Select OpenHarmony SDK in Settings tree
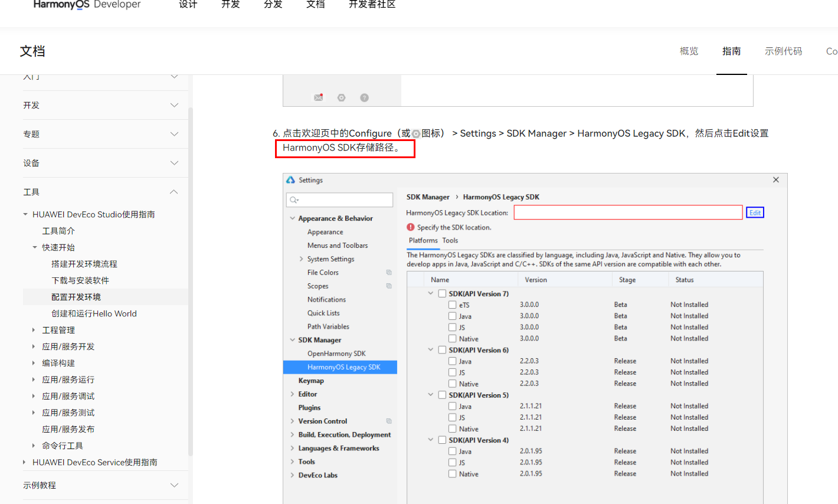 coord(336,354)
